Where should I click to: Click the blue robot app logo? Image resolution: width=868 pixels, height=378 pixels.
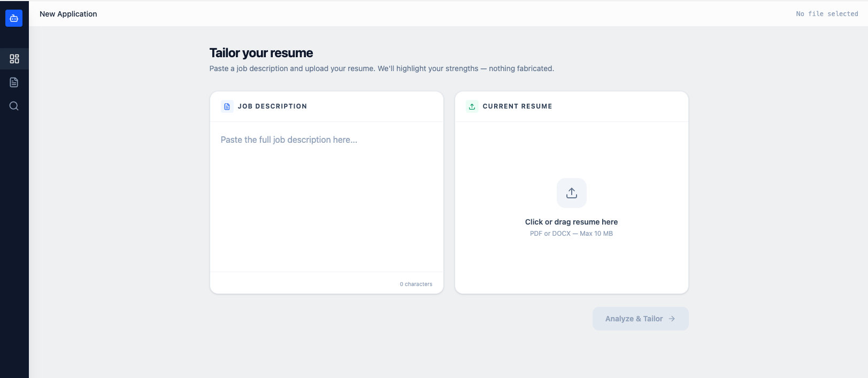(14, 18)
